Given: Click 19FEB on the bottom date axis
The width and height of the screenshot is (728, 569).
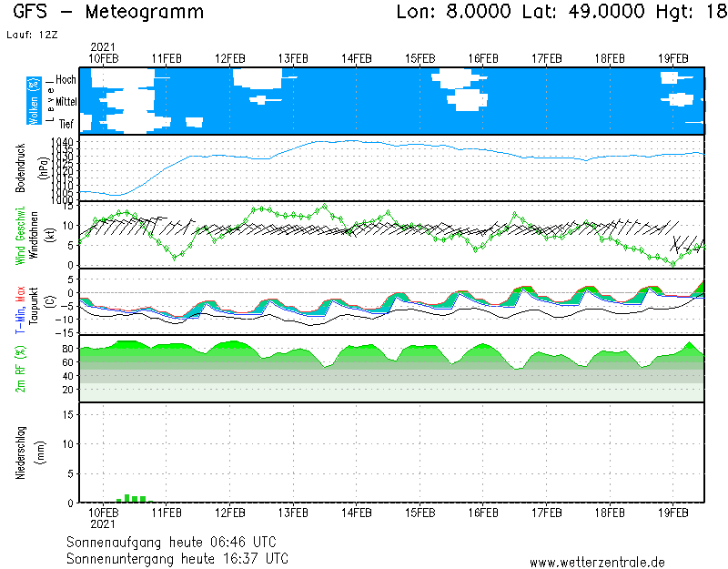Looking at the screenshot, I should click(673, 512).
